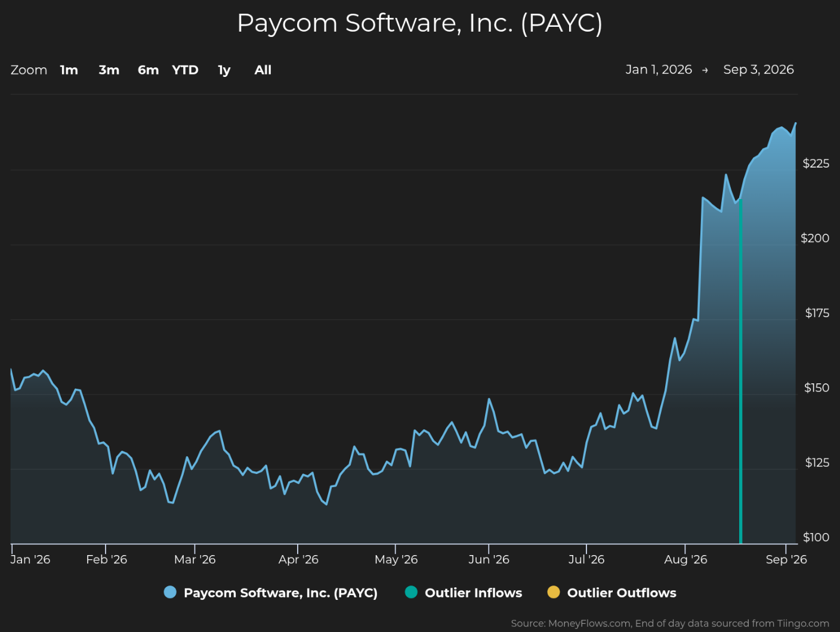Click the $175 y-axis label
840x632 pixels.
click(817, 313)
